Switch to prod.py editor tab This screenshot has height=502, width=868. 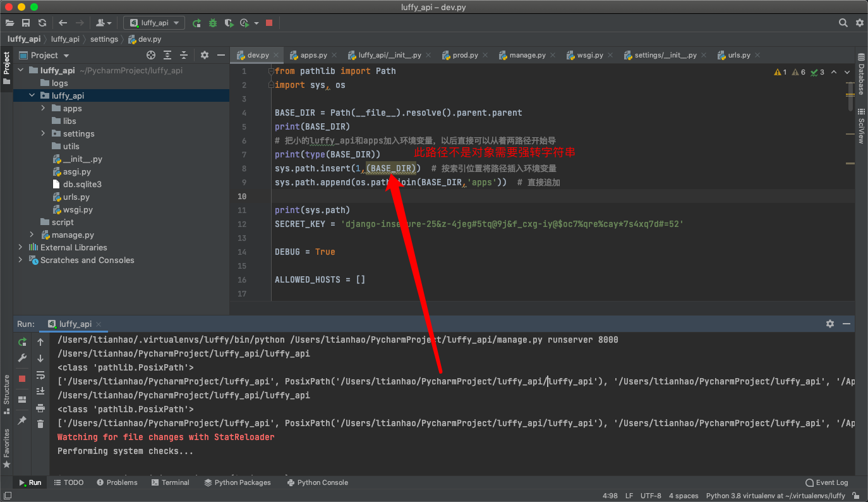(465, 55)
